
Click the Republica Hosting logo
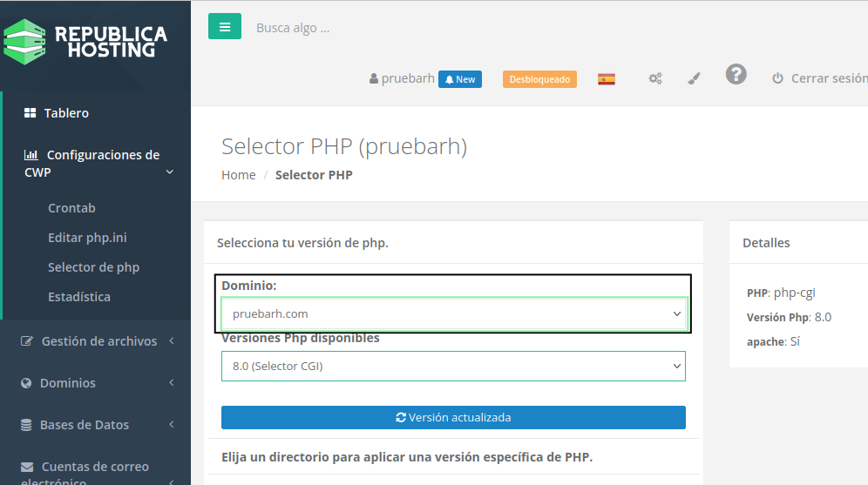point(85,43)
